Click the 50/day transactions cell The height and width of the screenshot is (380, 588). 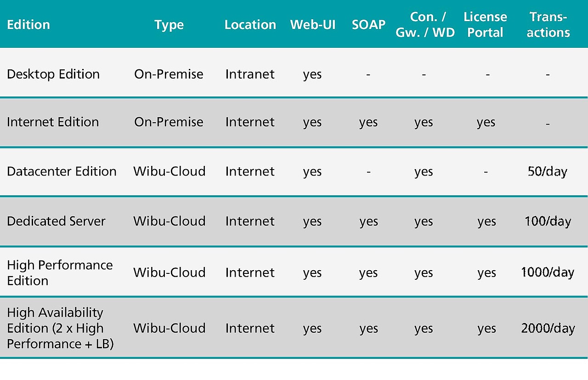point(548,171)
